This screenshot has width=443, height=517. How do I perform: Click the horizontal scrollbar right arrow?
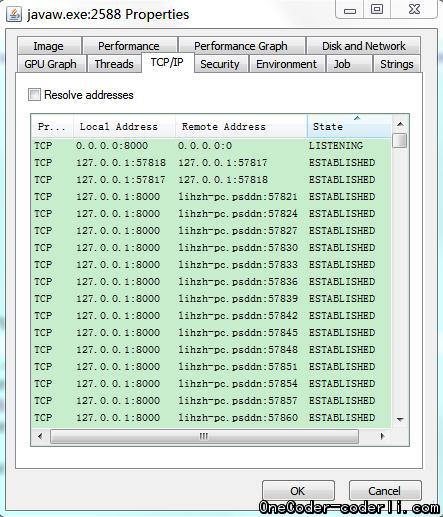click(382, 436)
